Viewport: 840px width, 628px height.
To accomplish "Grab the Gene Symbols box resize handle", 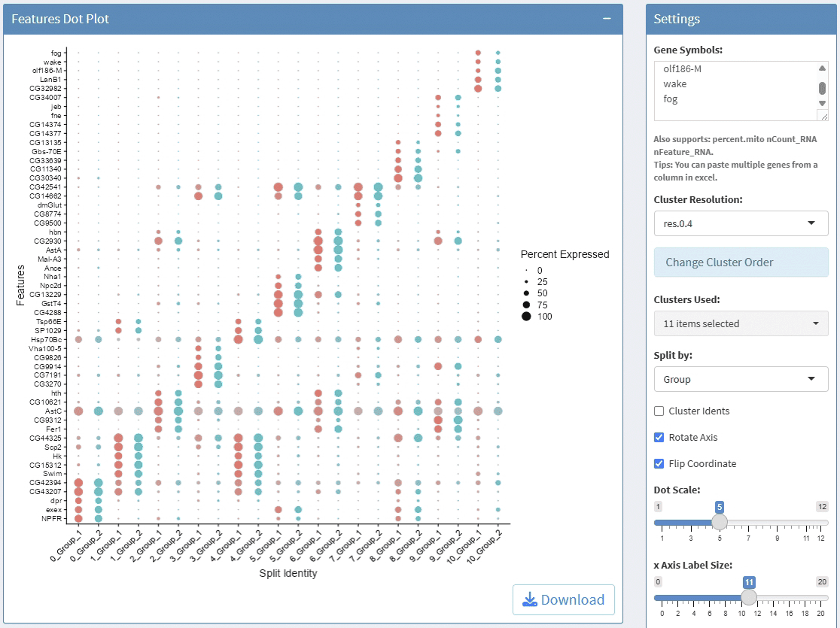I will 823,116.
